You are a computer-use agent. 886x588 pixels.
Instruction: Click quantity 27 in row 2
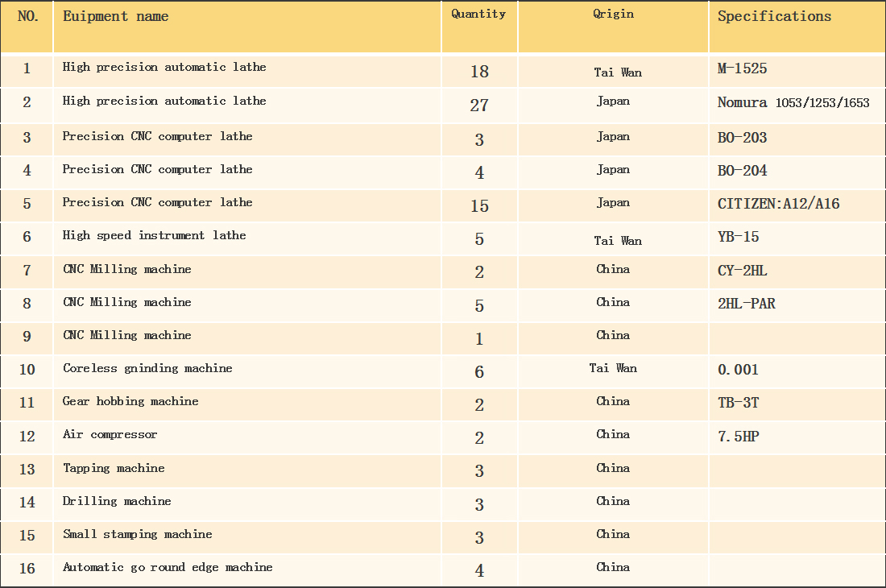coord(479,105)
